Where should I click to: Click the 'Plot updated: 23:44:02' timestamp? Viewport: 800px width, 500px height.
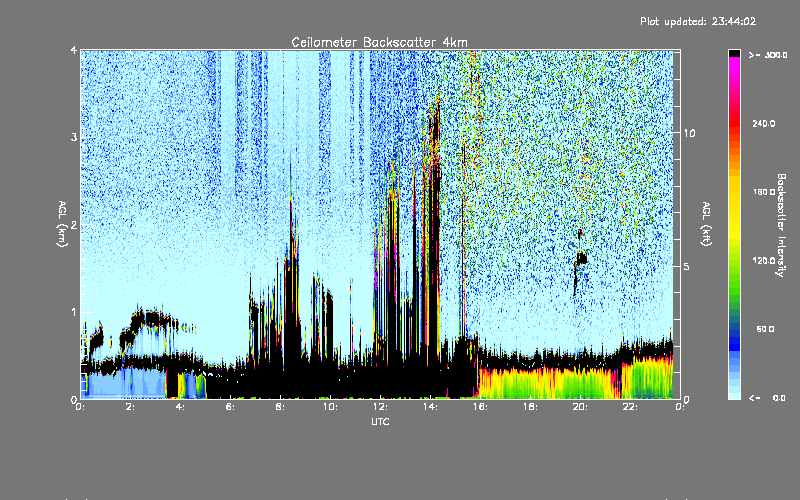(x=698, y=21)
